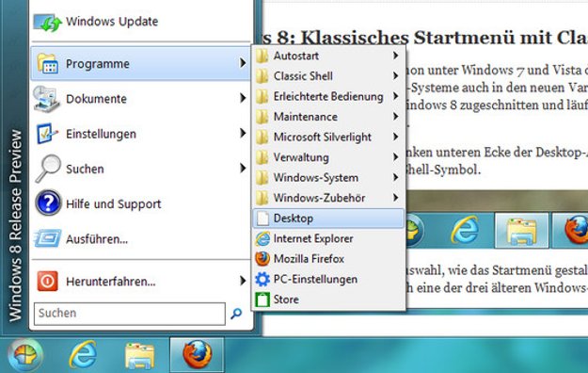Click Mozilla Firefox icon in Programme submenu

click(262, 259)
